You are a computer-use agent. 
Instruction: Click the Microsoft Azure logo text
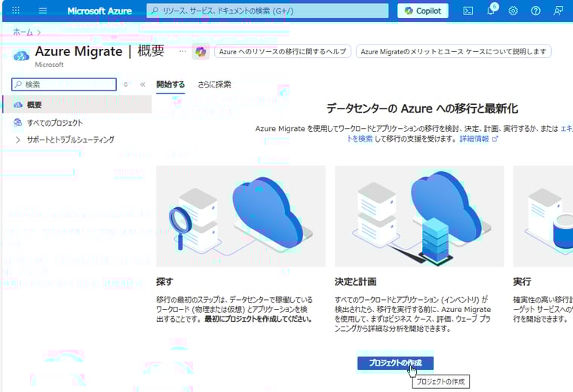100,11
